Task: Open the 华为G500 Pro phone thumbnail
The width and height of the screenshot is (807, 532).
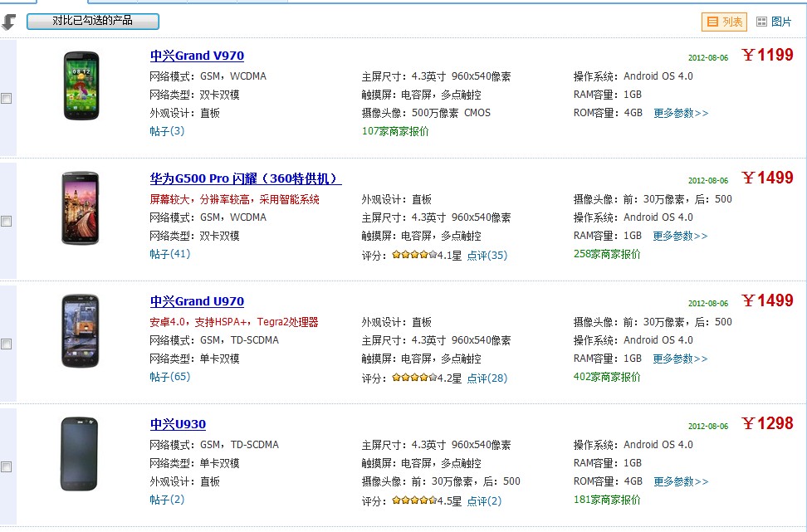Action: pos(81,207)
